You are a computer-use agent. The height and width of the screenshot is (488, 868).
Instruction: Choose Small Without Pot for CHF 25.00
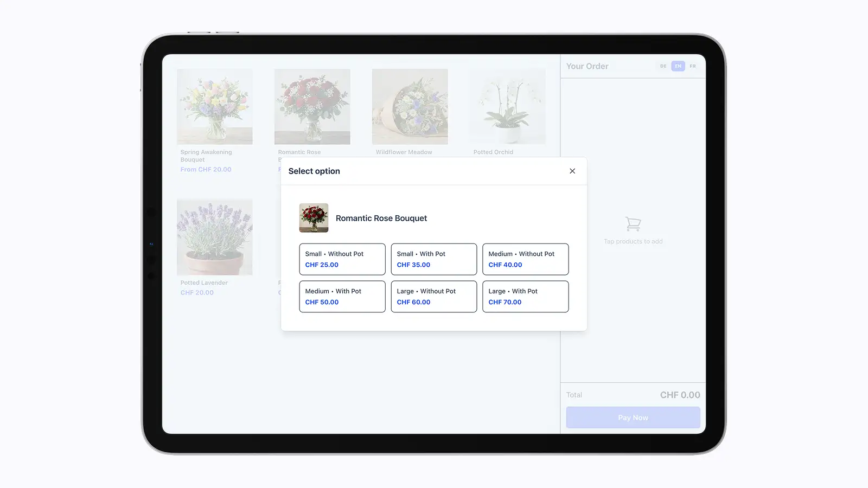342,259
